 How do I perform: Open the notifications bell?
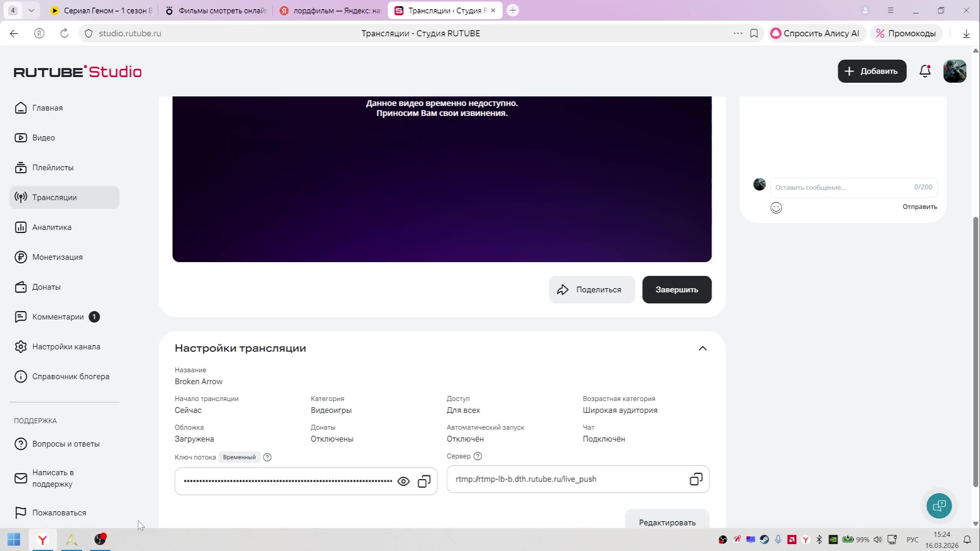tap(925, 71)
